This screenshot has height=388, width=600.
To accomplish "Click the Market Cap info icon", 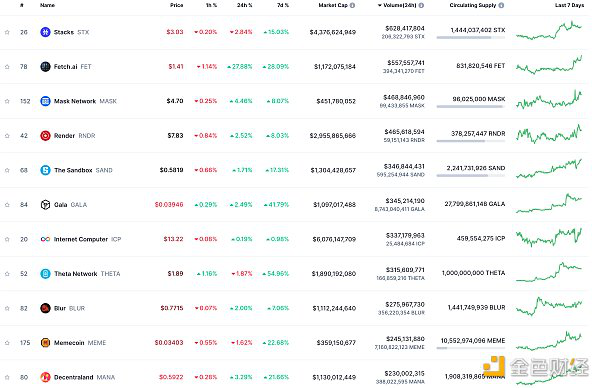I will tap(352, 5).
